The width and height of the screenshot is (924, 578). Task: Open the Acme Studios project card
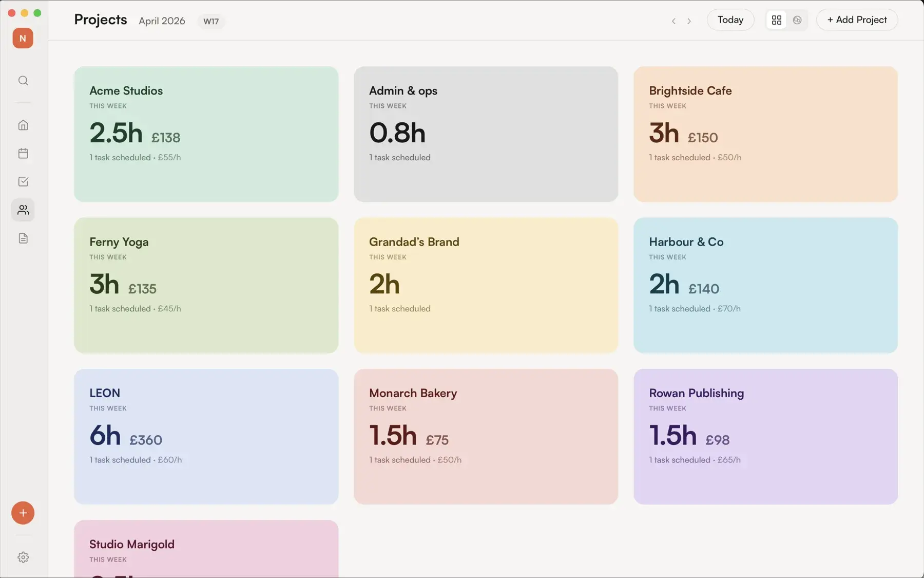pyautogui.click(x=206, y=134)
